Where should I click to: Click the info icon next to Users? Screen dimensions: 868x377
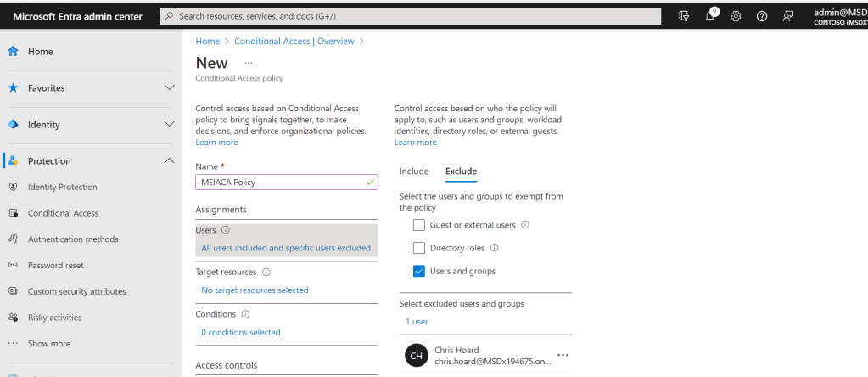tap(225, 230)
